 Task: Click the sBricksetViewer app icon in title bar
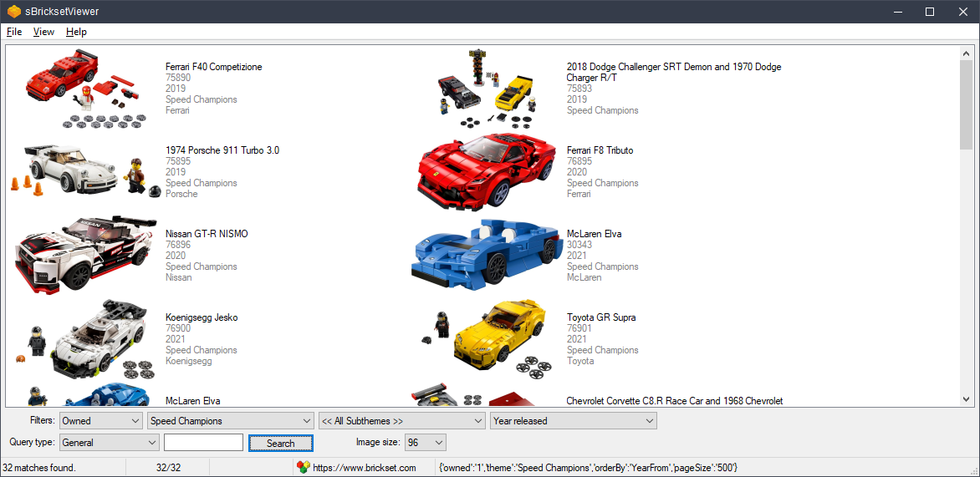point(13,12)
